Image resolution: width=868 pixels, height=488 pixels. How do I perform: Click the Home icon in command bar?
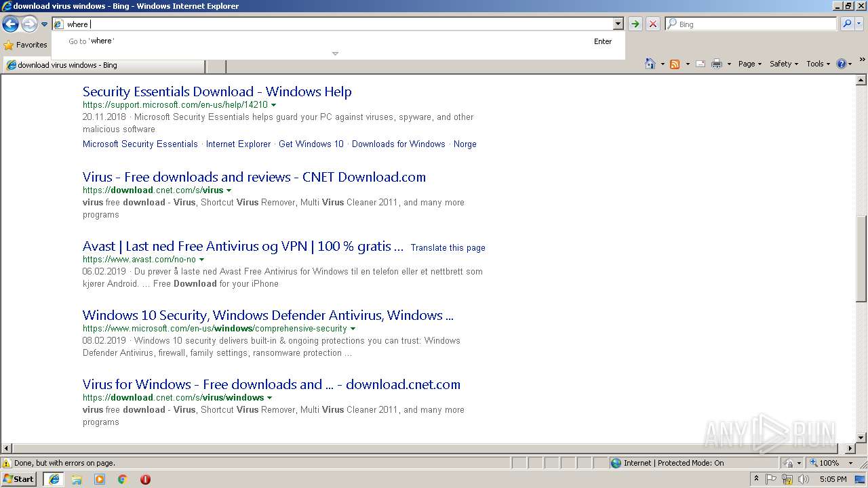click(x=650, y=64)
